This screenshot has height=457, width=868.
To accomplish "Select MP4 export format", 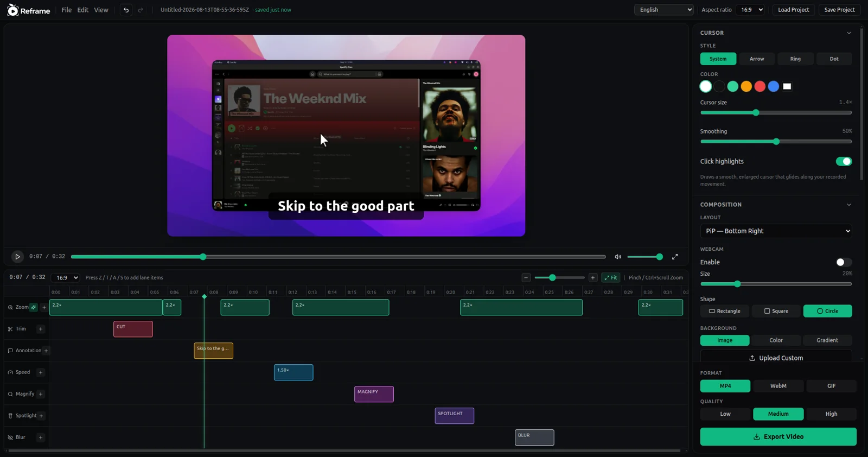I will pos(725,386).
